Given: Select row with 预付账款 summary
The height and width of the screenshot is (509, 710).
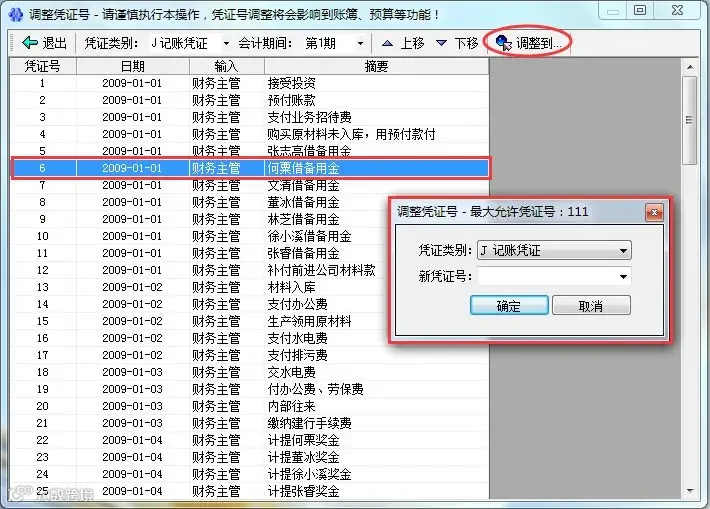Looking at the screenshot, I should [249, 100].
